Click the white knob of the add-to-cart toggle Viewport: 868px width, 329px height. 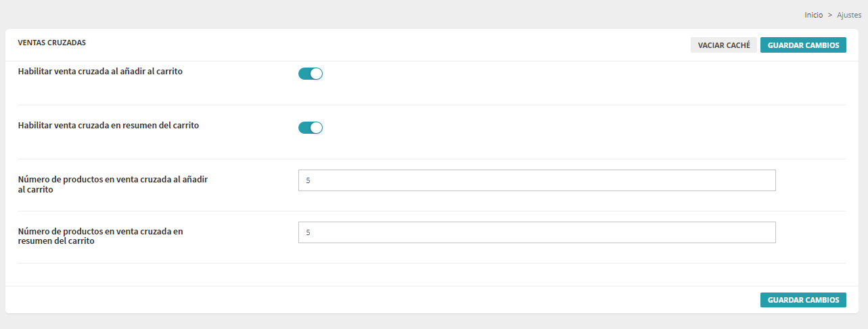[x=316, y=74]
